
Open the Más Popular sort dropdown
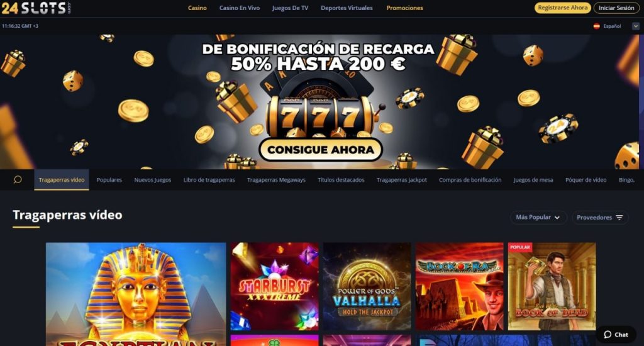[538, 218]
